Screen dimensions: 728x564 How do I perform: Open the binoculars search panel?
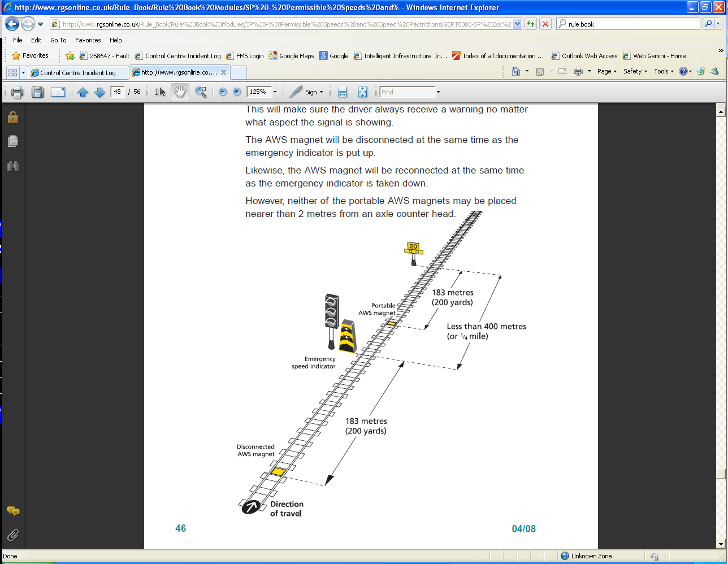pos(13,166)
